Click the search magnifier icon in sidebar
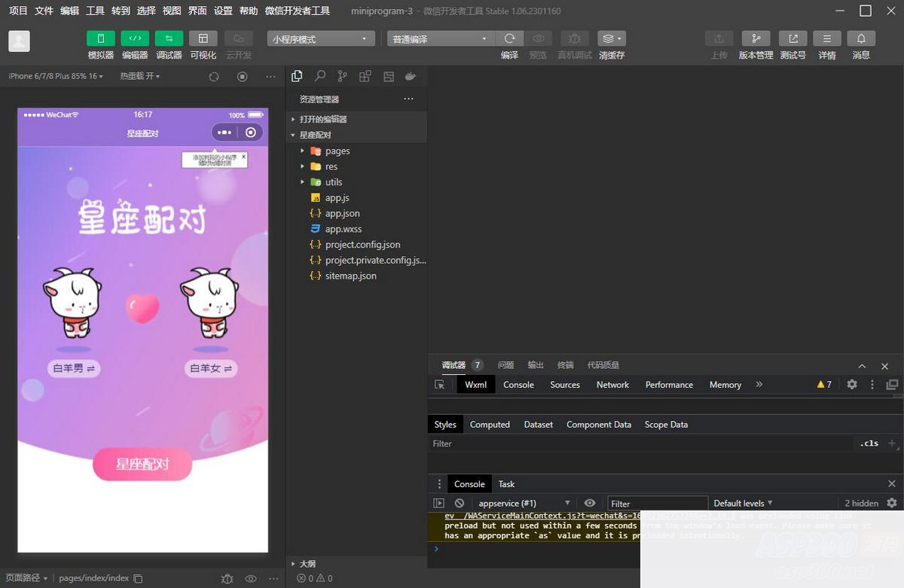 (319, 75)
